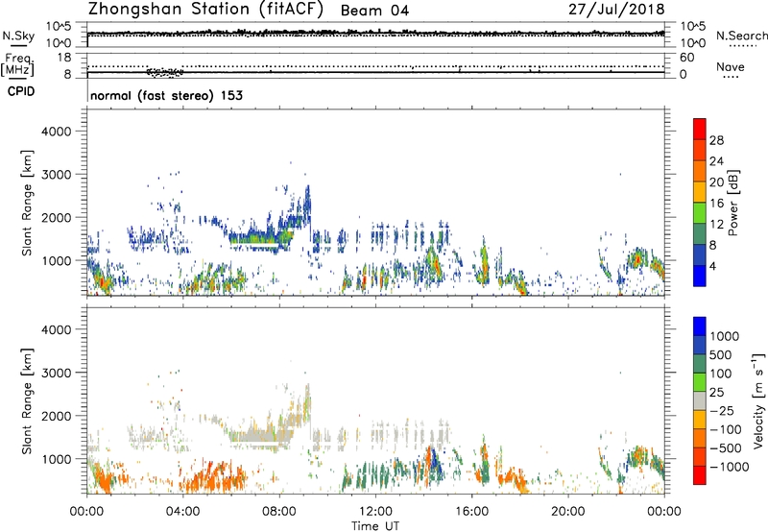Click the '60' tick on the Nave axis

pos(686,58)
